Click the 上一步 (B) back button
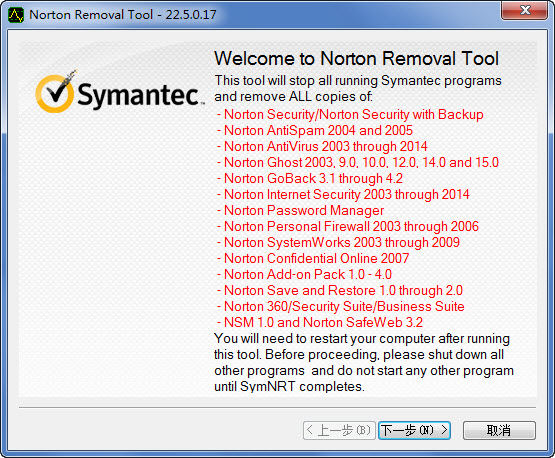The width and height of the screenshot is (555, 458). pyautogui.click(x=339, y=430)
